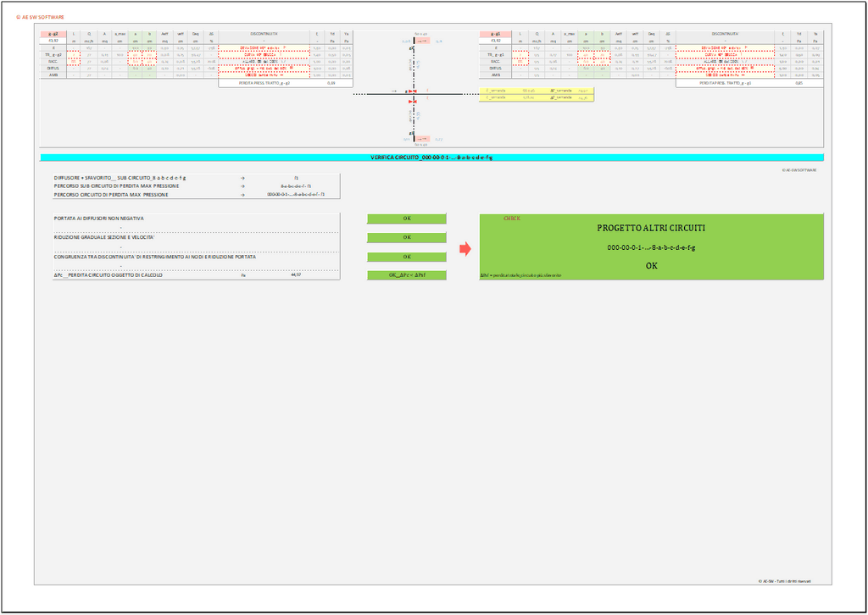Click the pink node box at bottom of duct diagram
868x615 pixels.
tap(423, 138)
